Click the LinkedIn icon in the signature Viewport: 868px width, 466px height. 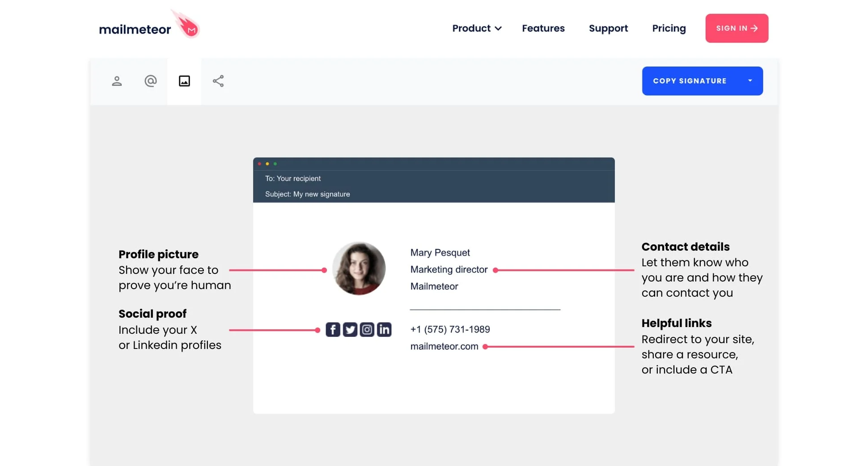tap(384, 330)
